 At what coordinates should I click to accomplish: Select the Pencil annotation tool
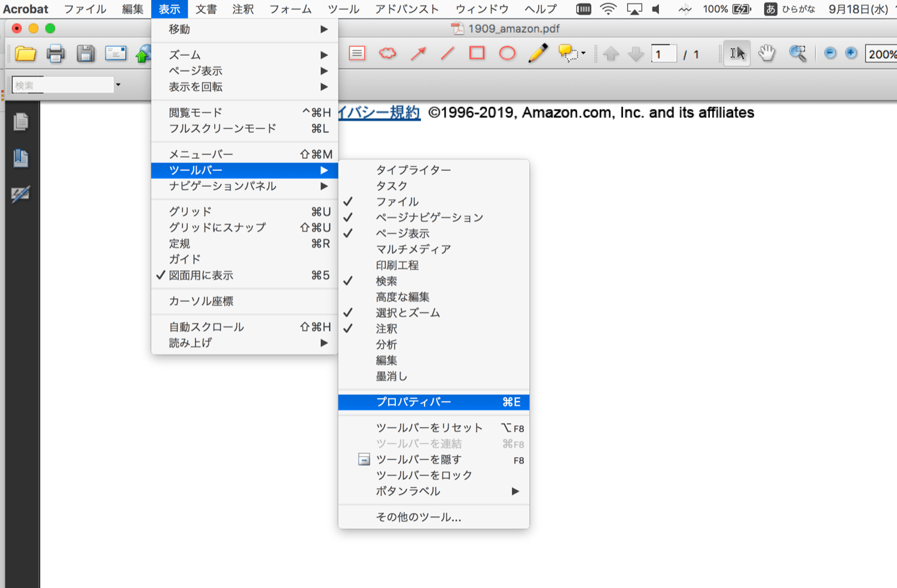point(537,53)
